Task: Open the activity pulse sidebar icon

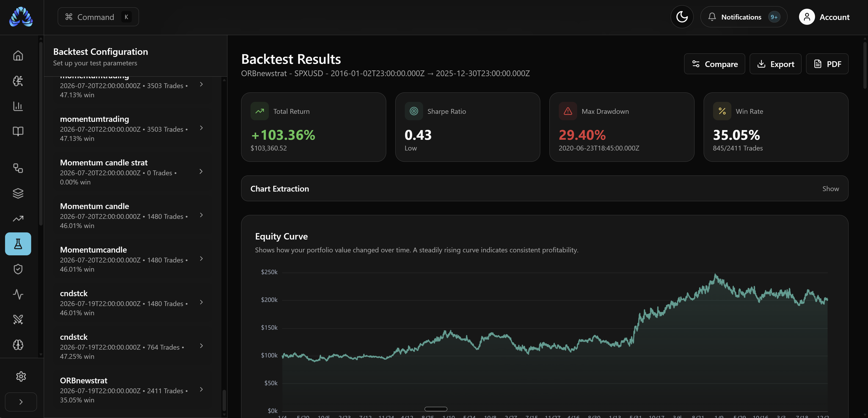Action: pyautogui.click(x=18, y=294)
